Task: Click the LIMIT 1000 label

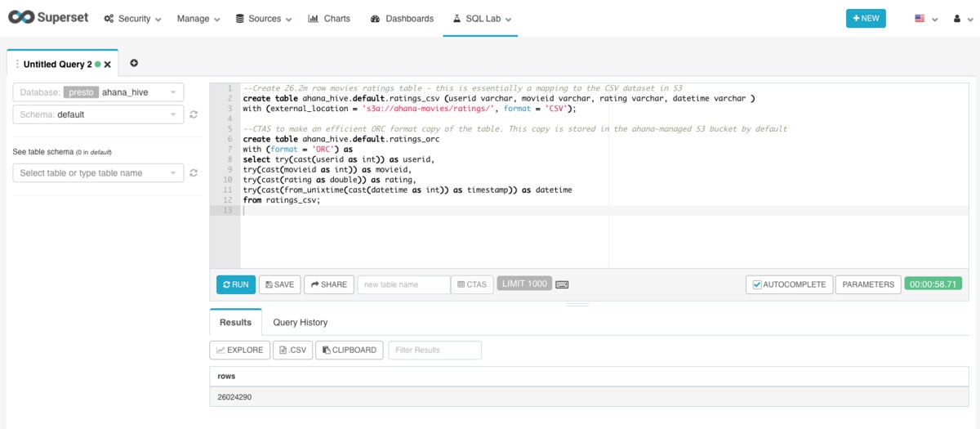Action: 523,284
